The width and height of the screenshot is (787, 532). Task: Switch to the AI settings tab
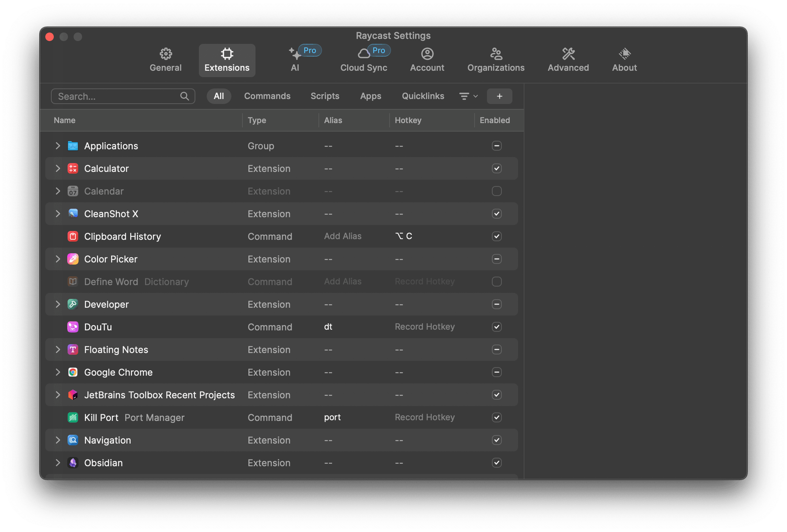click(295, 60)
